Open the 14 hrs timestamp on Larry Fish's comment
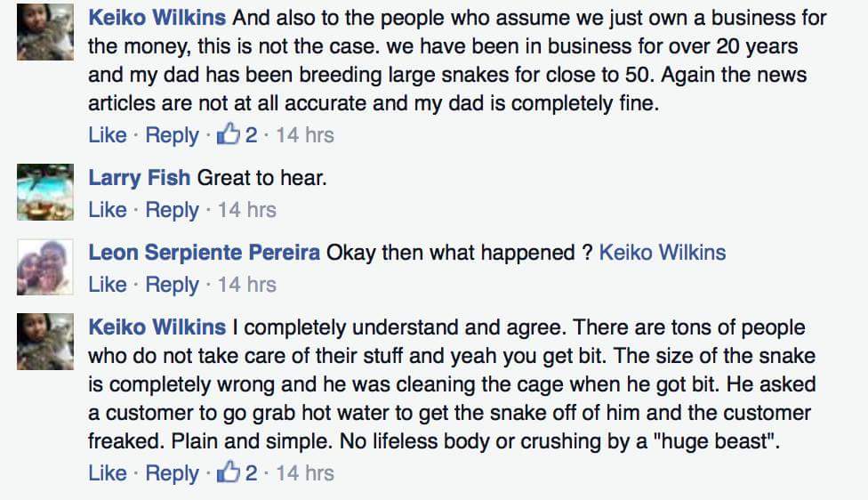868x500 pixels. 247,209
